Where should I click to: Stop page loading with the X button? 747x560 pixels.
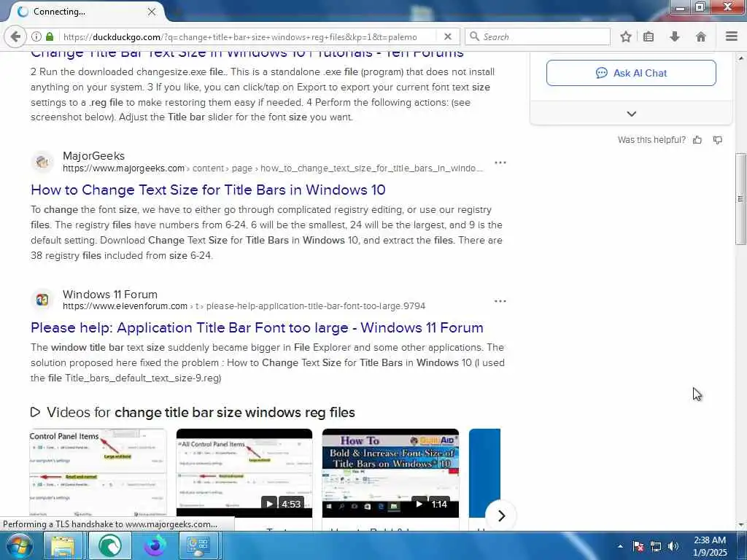click(x=448, y=36)
